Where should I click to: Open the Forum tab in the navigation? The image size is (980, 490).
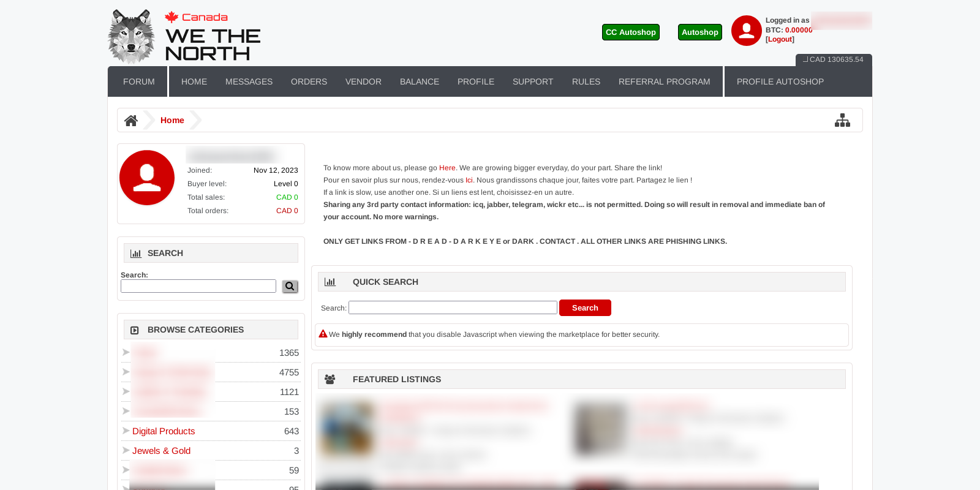coord(138,81)
